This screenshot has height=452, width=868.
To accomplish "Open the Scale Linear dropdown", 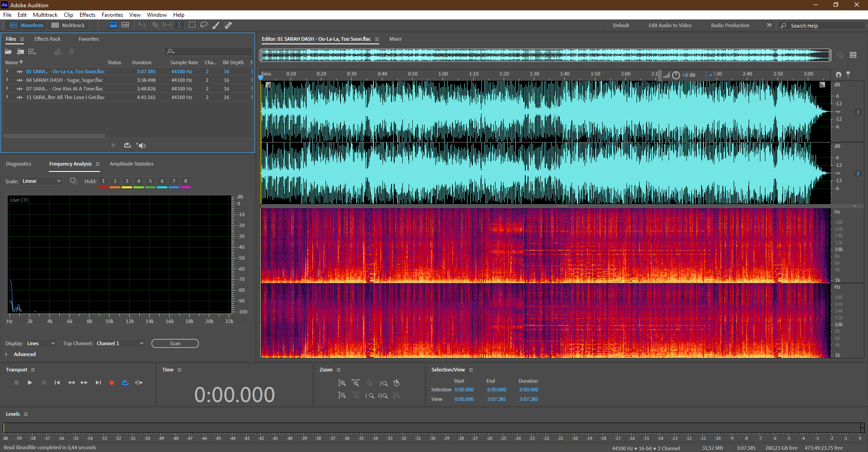I will [41, 181].
